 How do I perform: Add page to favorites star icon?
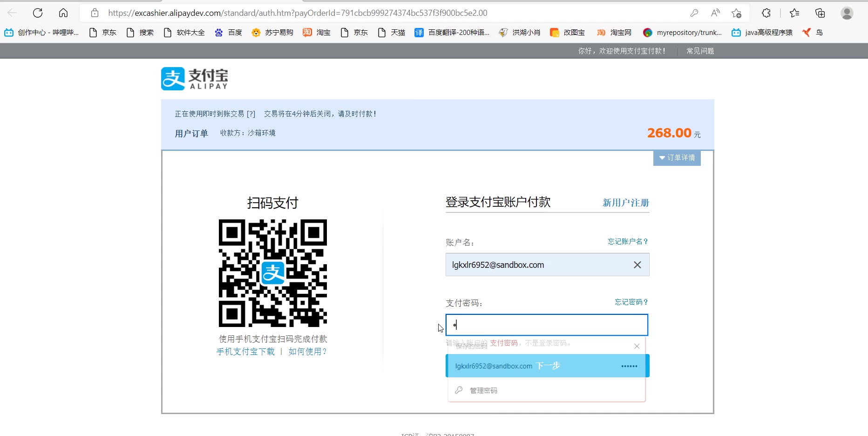[x=736, y=13]
